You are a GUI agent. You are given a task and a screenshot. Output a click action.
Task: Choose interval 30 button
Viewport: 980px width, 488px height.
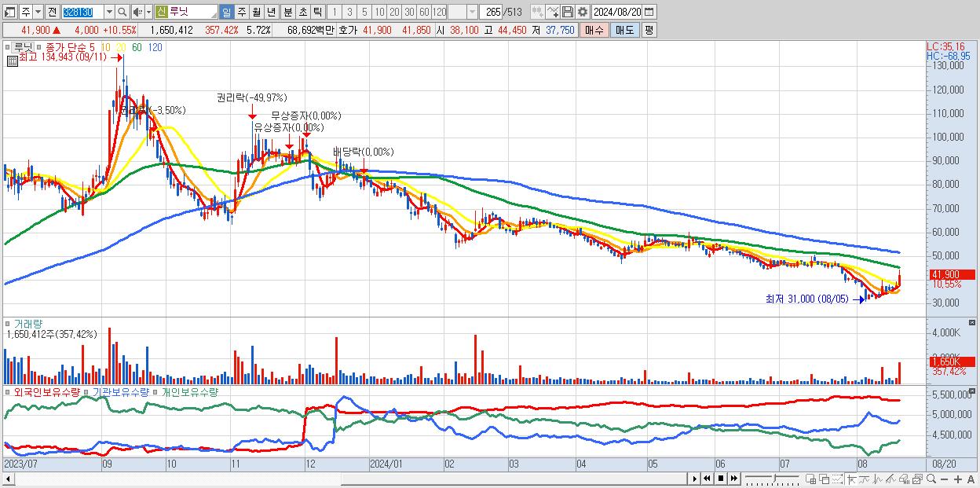click(409, 12)
